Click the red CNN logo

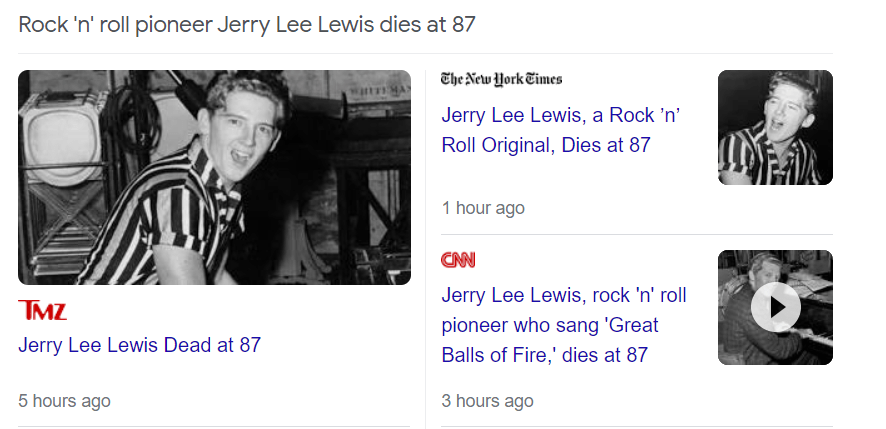tap(458, 260)
